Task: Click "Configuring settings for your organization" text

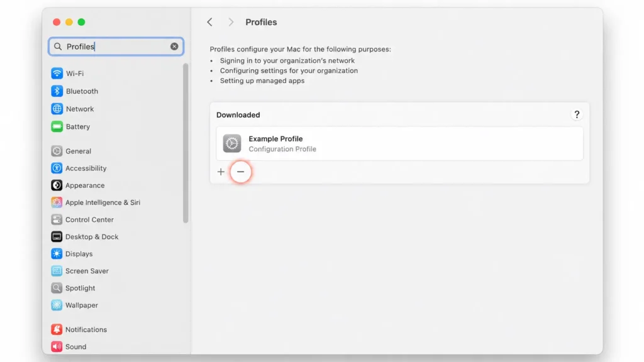Action: click(289, 70)
